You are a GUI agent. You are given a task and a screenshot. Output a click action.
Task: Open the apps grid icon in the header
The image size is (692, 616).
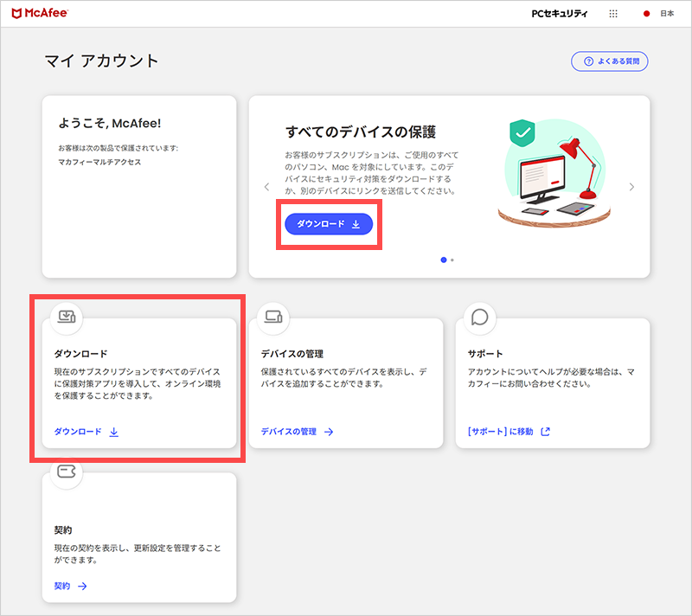(x=613, y=13)
